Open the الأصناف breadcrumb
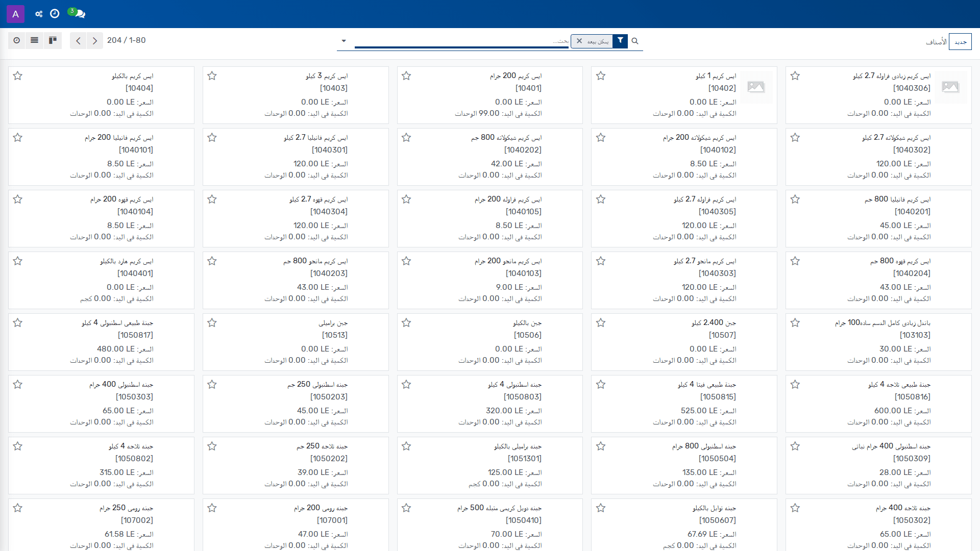 936,42
